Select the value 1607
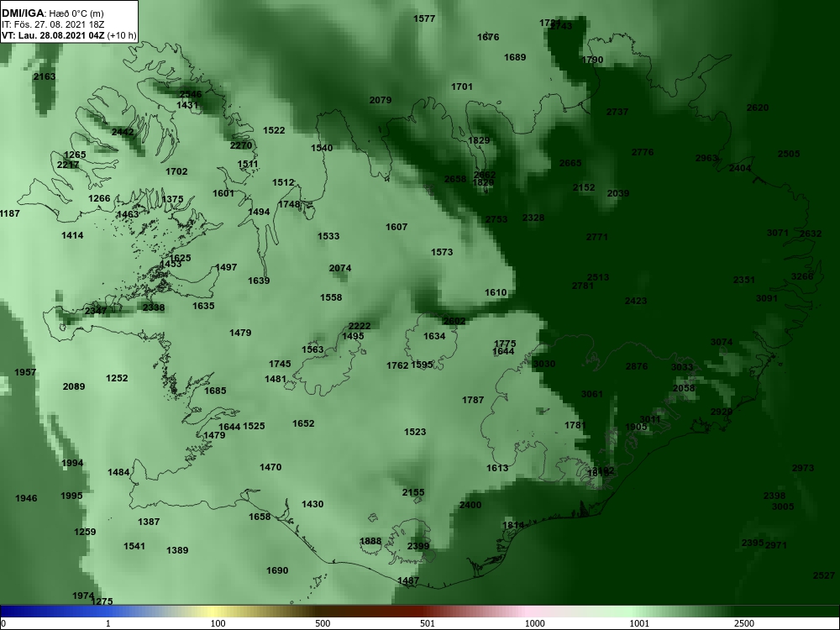The image size is (840, 630). [x=396, y=227]
